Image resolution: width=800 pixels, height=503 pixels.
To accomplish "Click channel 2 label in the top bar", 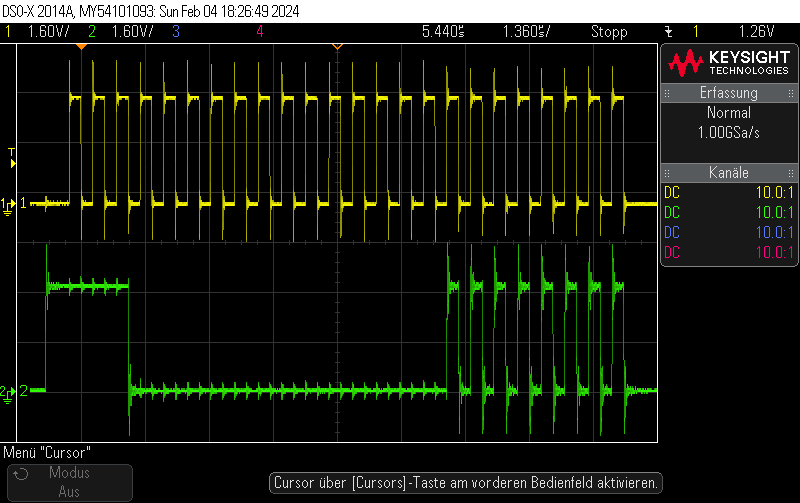I will point(92,32).
